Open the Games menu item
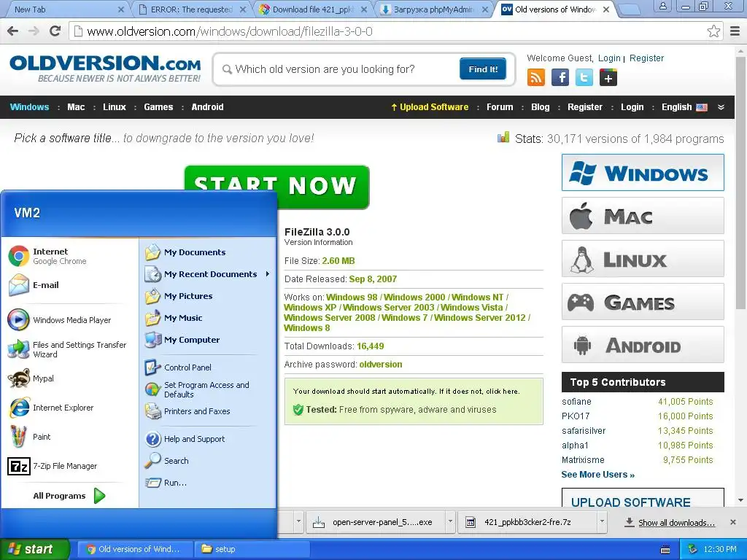The image size is (747, 560). pos(158,107)
